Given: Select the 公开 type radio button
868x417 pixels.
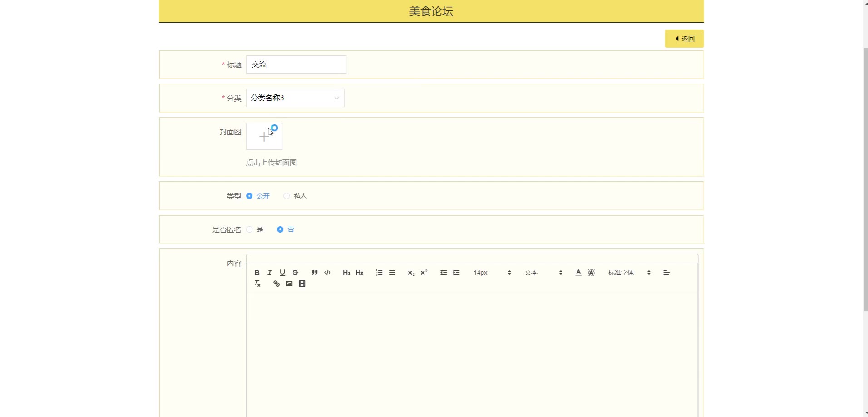Looking at the screenshot, I should [x=249, y=196].
